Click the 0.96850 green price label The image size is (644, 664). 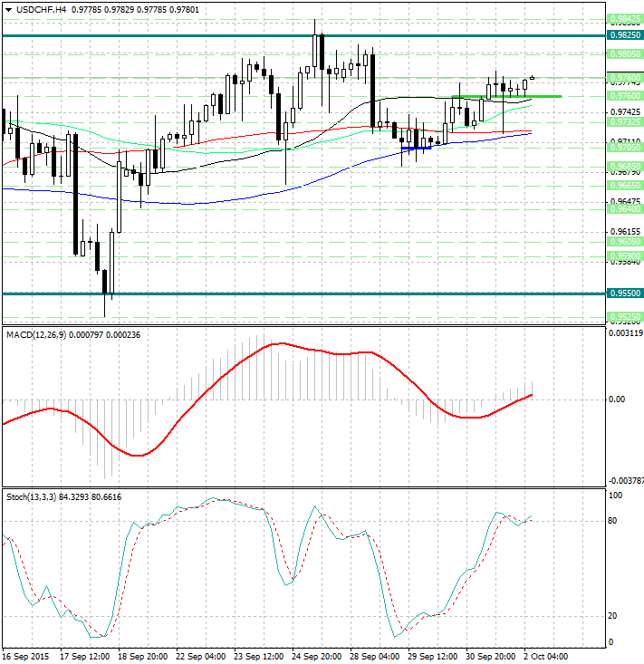pyautogui.click(x=625, y=166)
